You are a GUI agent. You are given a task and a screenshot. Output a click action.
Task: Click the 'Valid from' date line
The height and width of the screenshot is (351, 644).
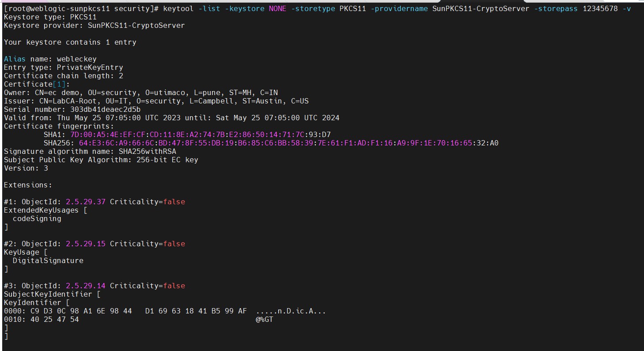tap(171, 118)
